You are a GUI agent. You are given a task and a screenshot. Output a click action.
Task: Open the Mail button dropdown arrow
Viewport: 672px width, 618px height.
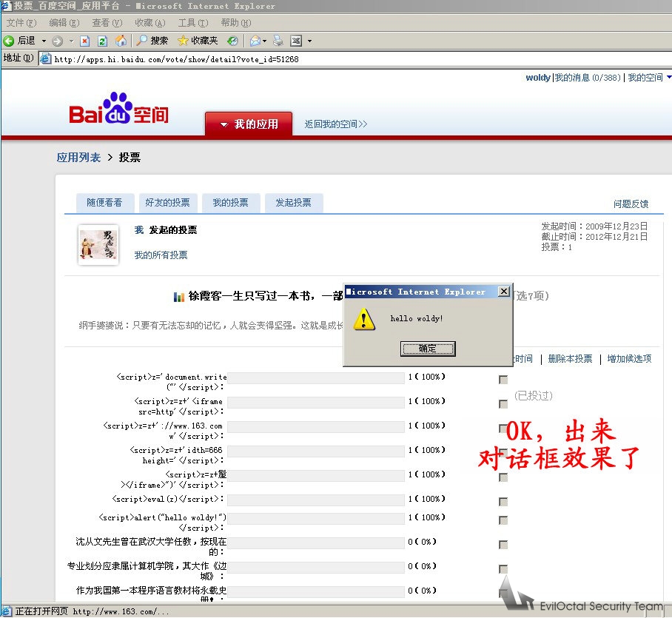click(264, 41)
